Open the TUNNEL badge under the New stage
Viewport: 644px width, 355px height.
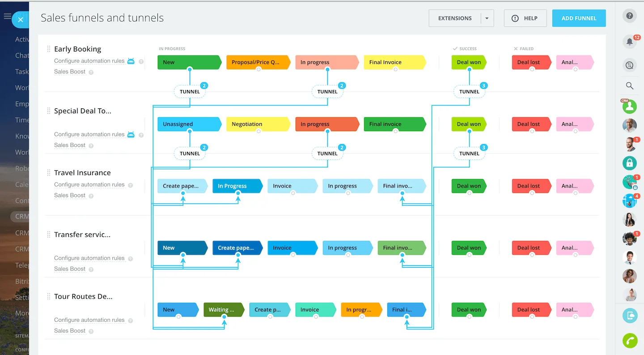click(x=190, y=92)
